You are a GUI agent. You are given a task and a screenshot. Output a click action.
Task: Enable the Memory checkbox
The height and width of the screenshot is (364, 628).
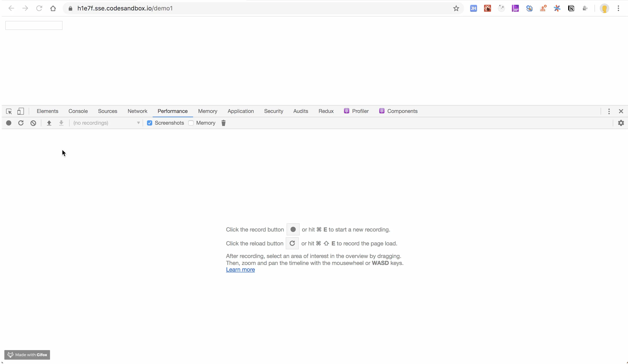coord(191,123)
